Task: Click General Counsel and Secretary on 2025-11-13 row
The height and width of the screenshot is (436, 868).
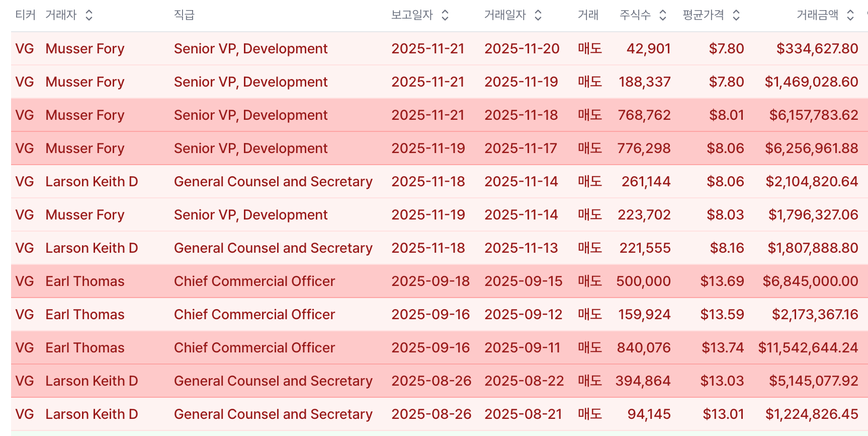Action: (x=273, y=248)
